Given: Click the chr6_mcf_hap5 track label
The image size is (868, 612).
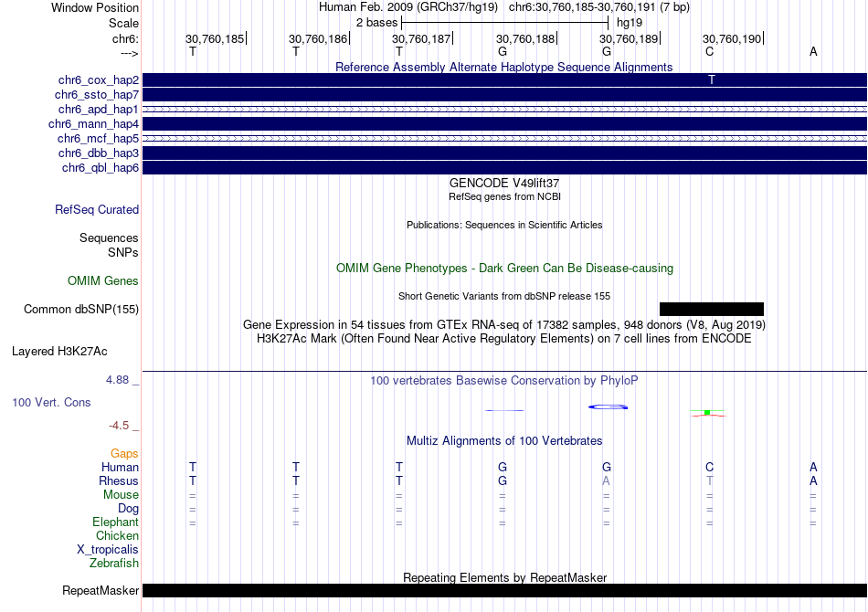Looking at the screenshot, I should tap(98, 138).
